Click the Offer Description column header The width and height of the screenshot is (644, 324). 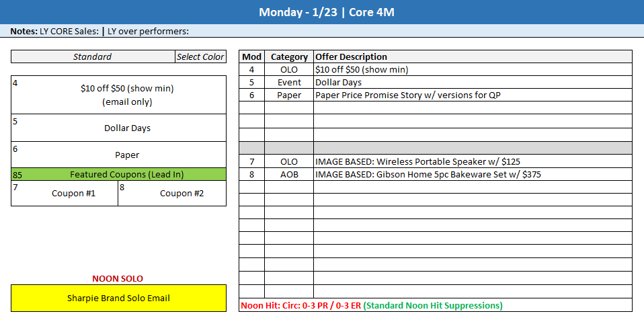tap(473, 56)
